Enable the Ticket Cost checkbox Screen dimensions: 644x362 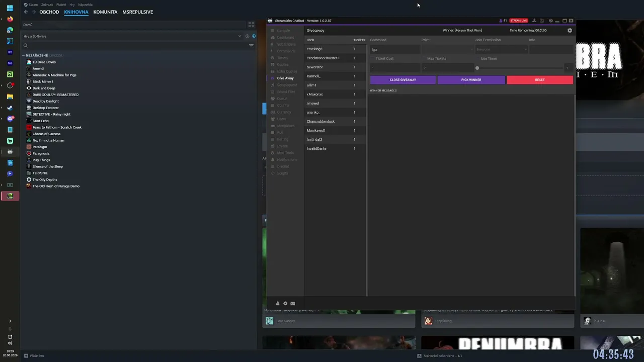[372, 59]
